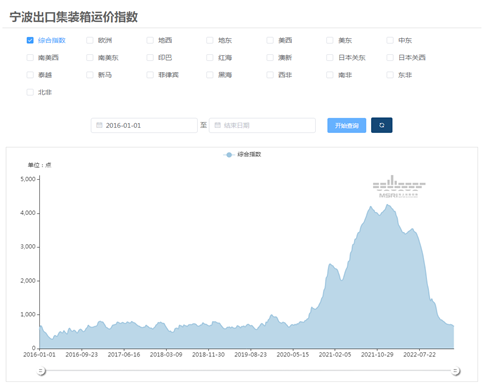Tick the 北非 checkbox
494x387 pixels.
pos(30,92)
